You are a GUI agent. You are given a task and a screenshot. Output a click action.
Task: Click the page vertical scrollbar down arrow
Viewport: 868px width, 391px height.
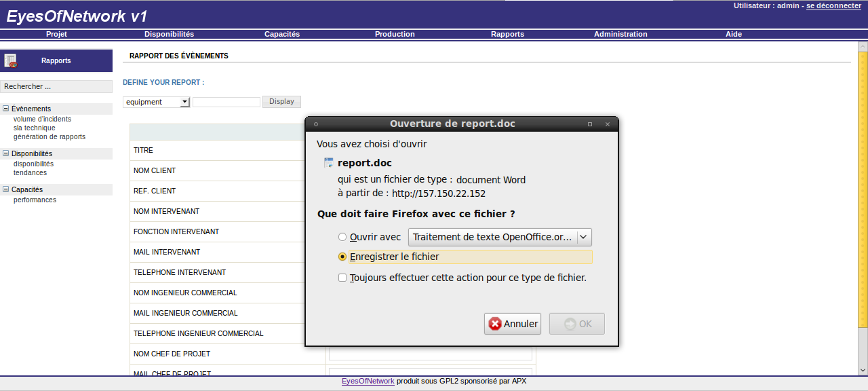(x=863, y=370)
